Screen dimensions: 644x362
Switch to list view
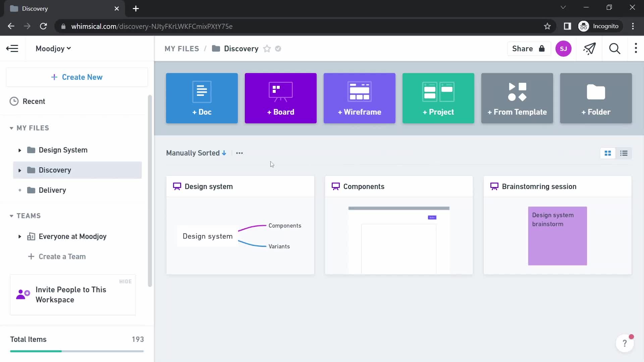(x=624, y=153)
